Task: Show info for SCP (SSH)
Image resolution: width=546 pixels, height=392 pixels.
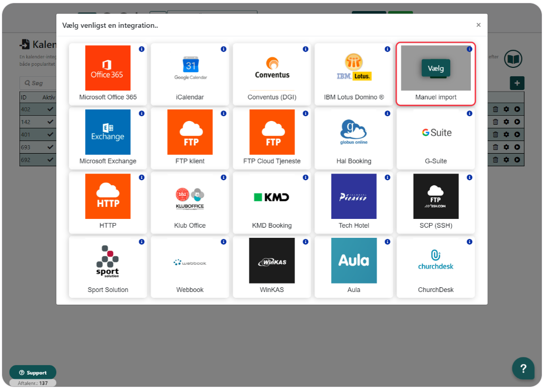Action: tap(469, 177)
